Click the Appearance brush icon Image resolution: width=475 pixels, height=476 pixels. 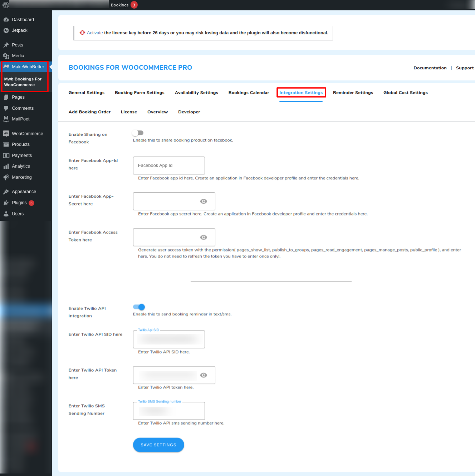(x=6, y=192)
